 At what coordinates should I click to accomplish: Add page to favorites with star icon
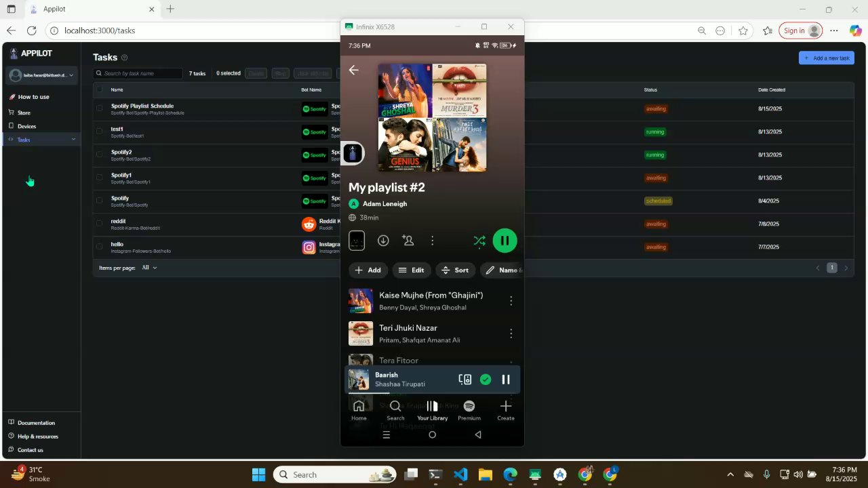point(743,30)
